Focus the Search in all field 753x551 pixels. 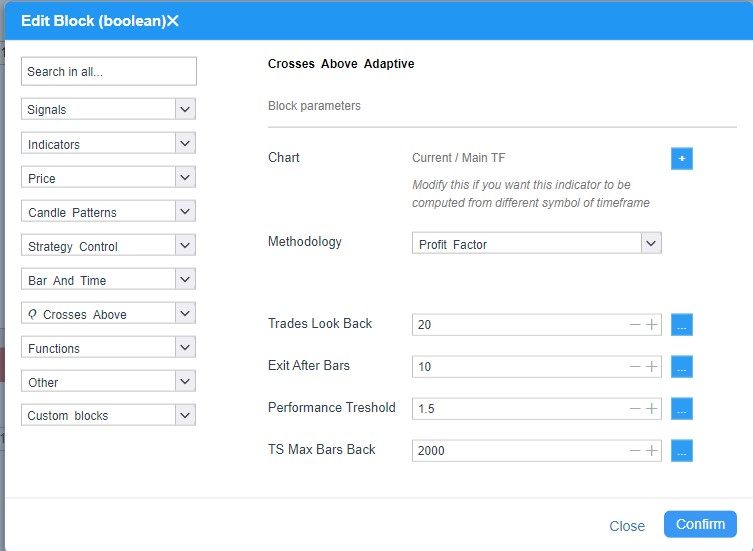[x=109, y=71]
